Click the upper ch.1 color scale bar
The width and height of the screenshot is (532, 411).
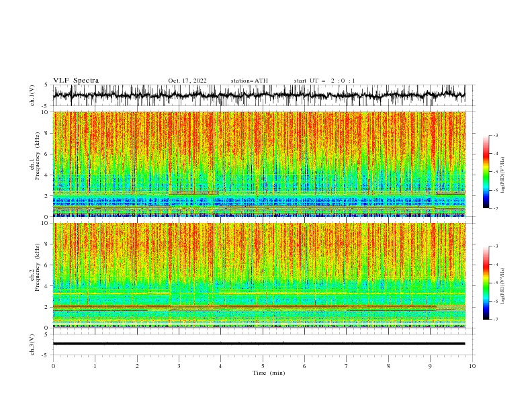pyautogui.click(x=486, y=172)
